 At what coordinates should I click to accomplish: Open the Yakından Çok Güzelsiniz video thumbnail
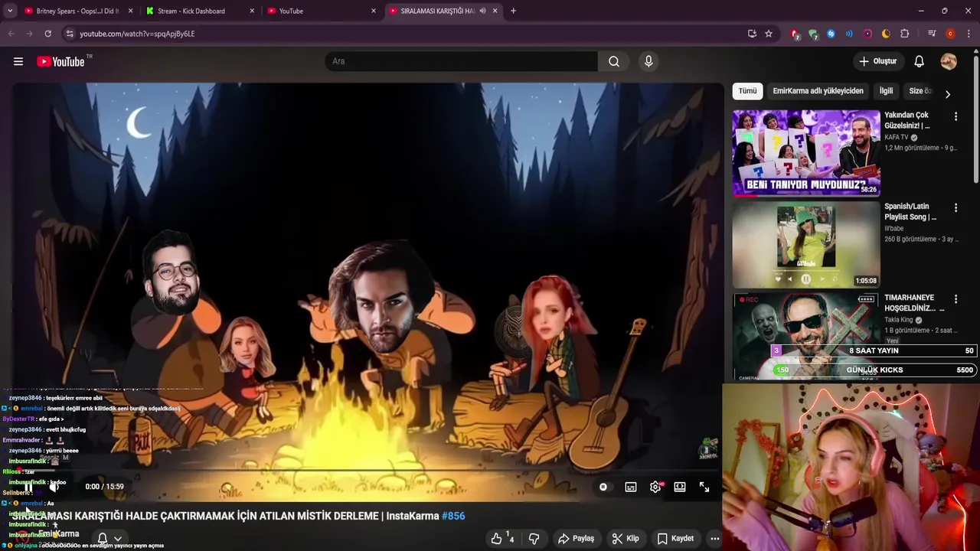(806, 153)
